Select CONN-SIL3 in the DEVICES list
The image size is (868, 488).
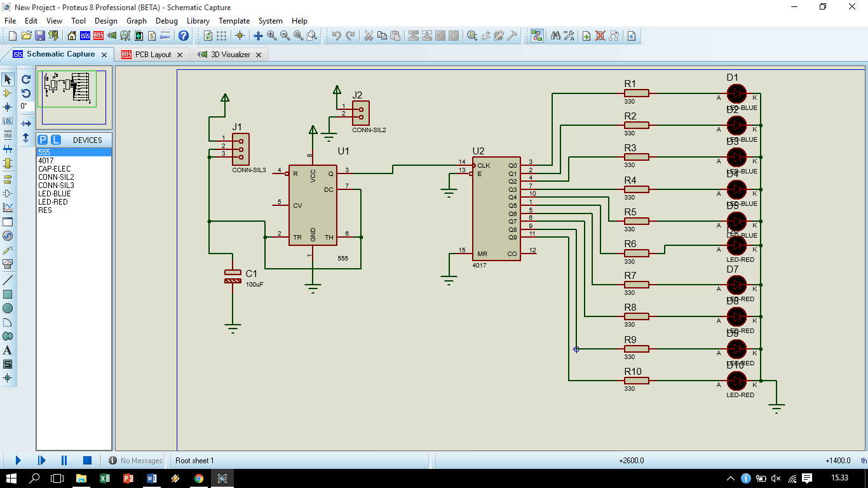(74, 186)
